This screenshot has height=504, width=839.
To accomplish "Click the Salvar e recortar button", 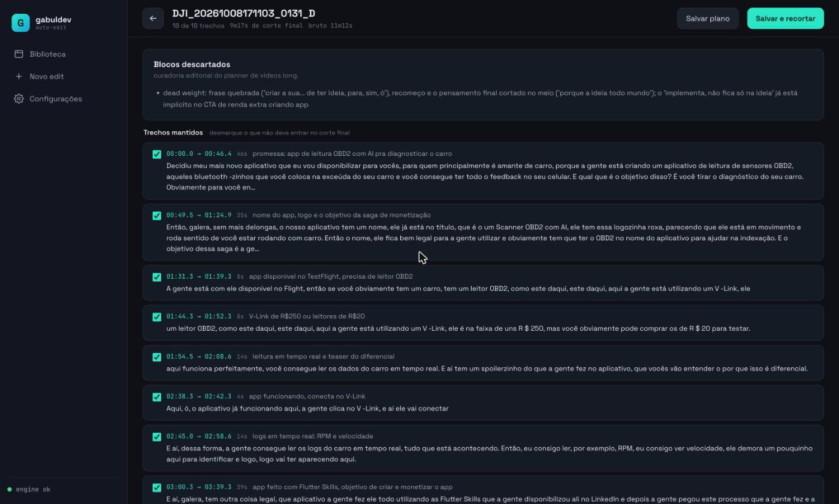I will pos(785,19).
